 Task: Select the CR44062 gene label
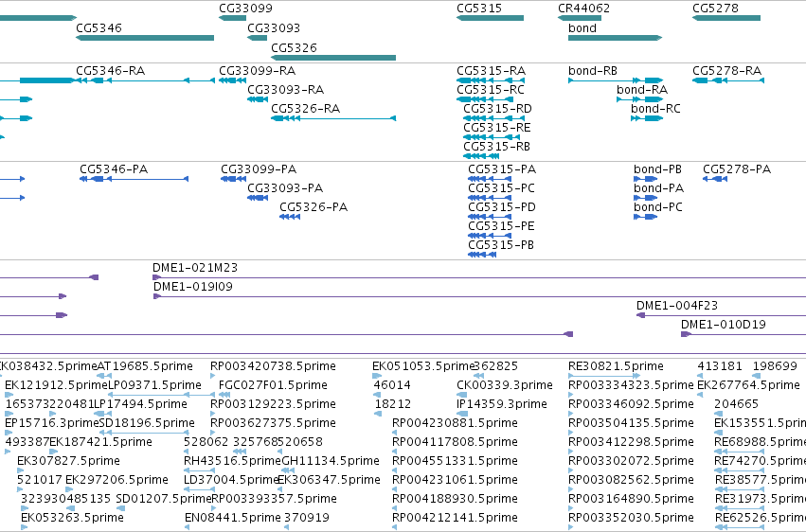584,9
